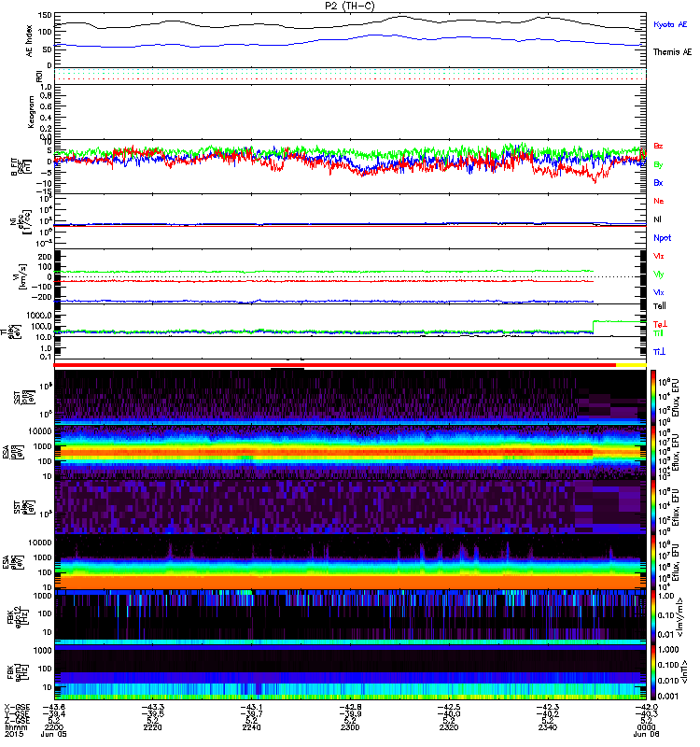Viewport: 700px width, 747px height.
Task: Select X-GSE value -42.3
Action: tap(548, 707)
